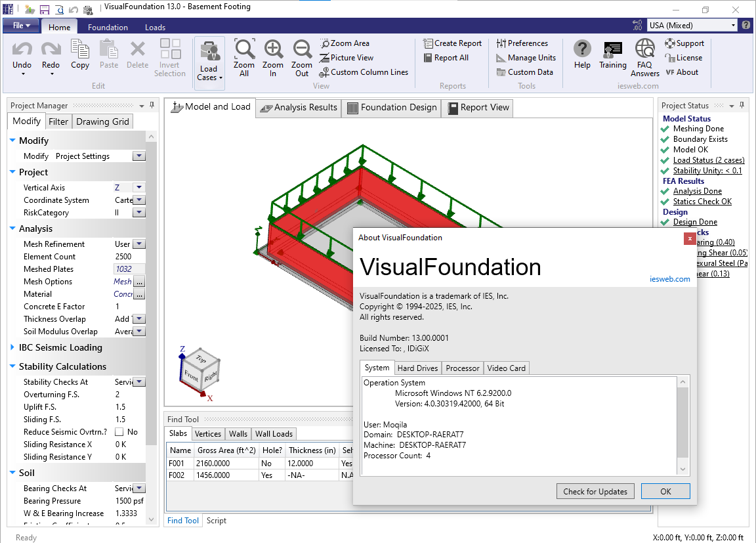Click the Help question mark icon
This screenshot has width=756, height=543.
pyautogui.click(x=583, y=49)
